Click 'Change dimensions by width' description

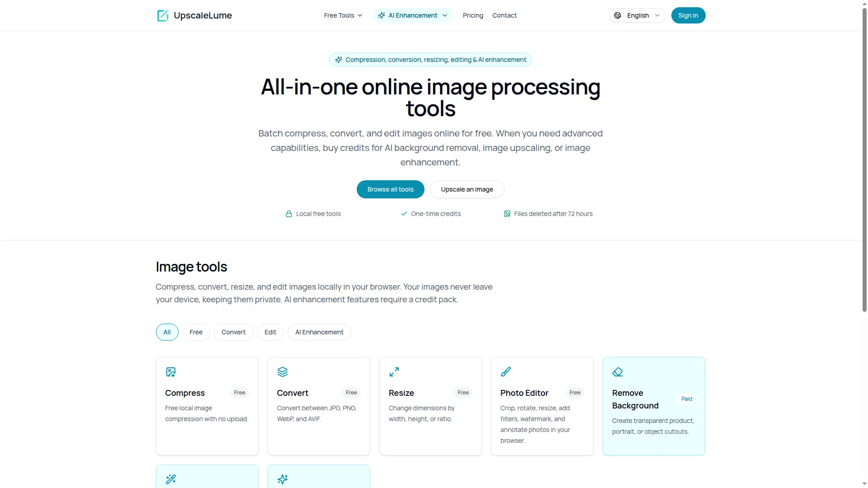click(421, 413)
